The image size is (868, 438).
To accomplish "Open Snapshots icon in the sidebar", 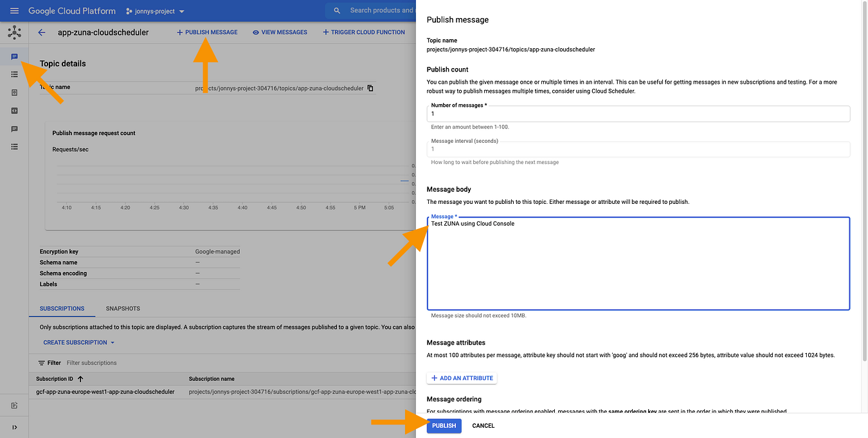I will click(x=14, y=93).
